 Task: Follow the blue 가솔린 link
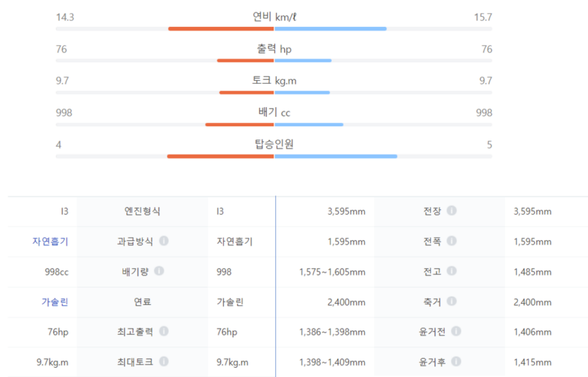pyautogui.click(x=56, y=302)
